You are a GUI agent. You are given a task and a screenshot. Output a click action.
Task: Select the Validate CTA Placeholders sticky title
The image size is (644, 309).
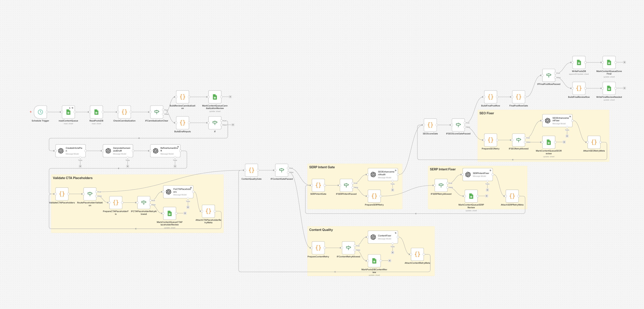click(73, 178)
